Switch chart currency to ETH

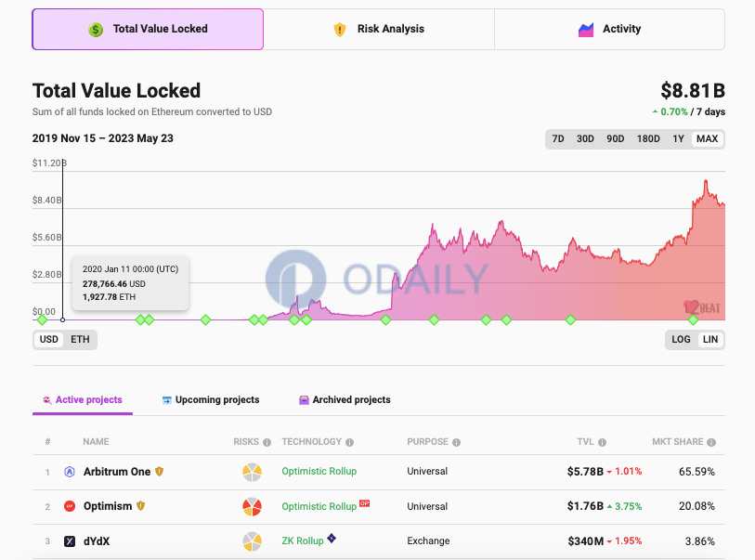pyautogui.click(x=80, y=340)
